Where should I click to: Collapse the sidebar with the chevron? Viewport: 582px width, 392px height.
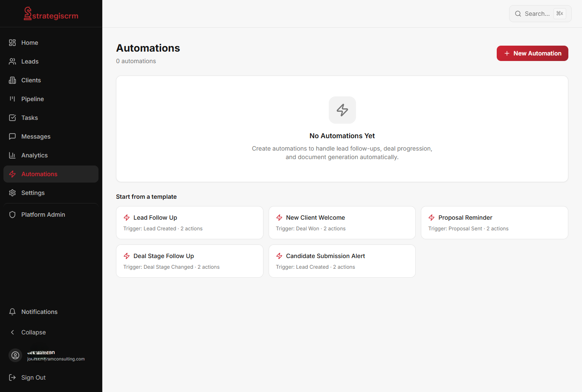[x=12, y=332]
